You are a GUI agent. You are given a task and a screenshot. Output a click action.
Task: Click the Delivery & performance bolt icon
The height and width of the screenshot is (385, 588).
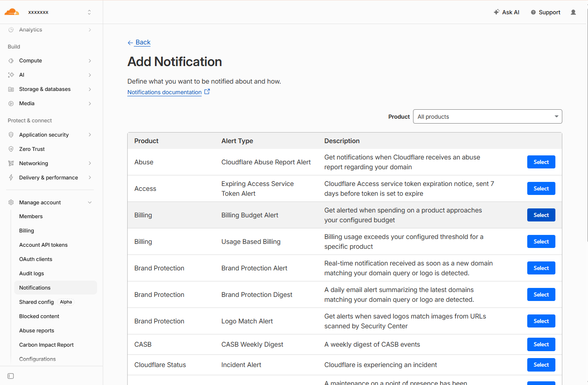coord(11,178)
